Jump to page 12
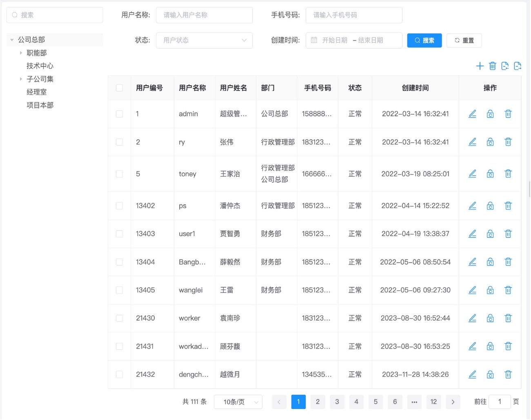Viewport: 531px width, 420px height. [433, 402]
